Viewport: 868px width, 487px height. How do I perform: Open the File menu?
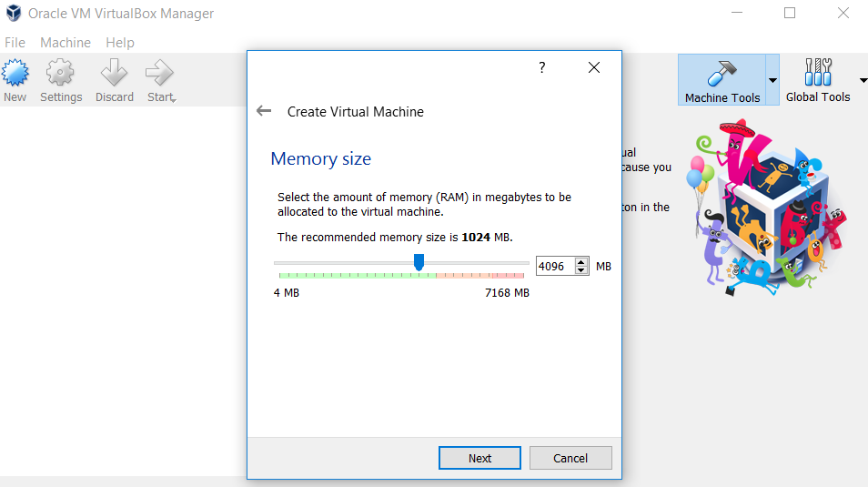15,43
